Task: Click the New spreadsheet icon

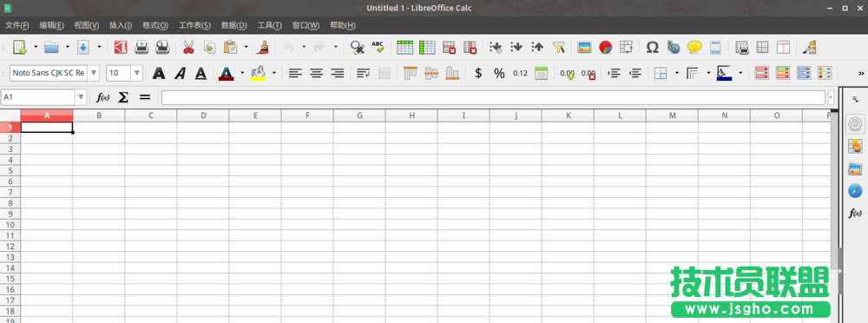Action: (x=20, y=47)
